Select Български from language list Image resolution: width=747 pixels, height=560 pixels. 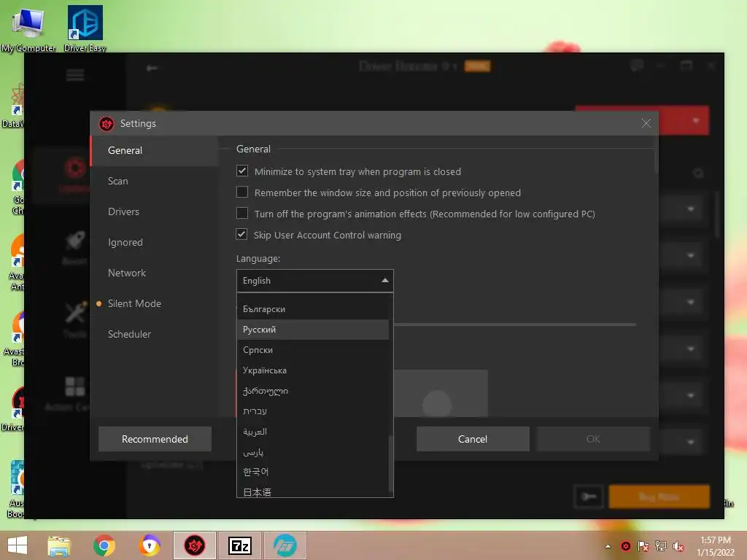pyautogui.click(x=312, y=309)
